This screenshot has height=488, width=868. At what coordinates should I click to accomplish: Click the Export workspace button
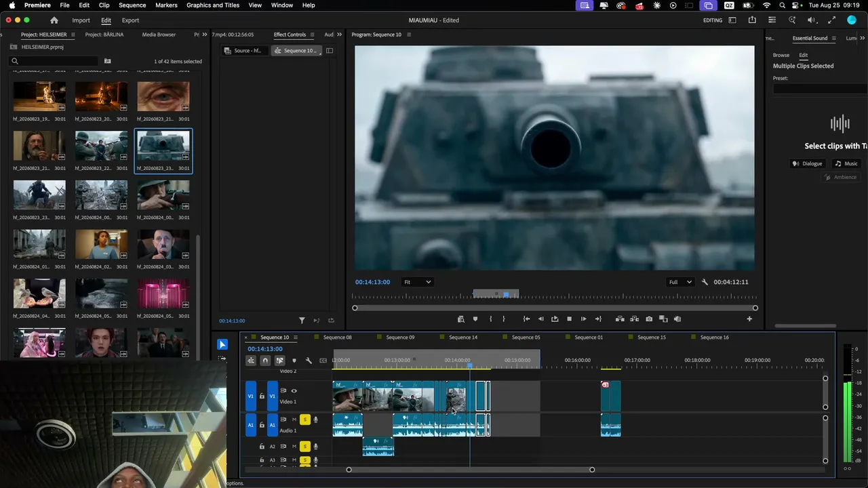pos(130,20)
